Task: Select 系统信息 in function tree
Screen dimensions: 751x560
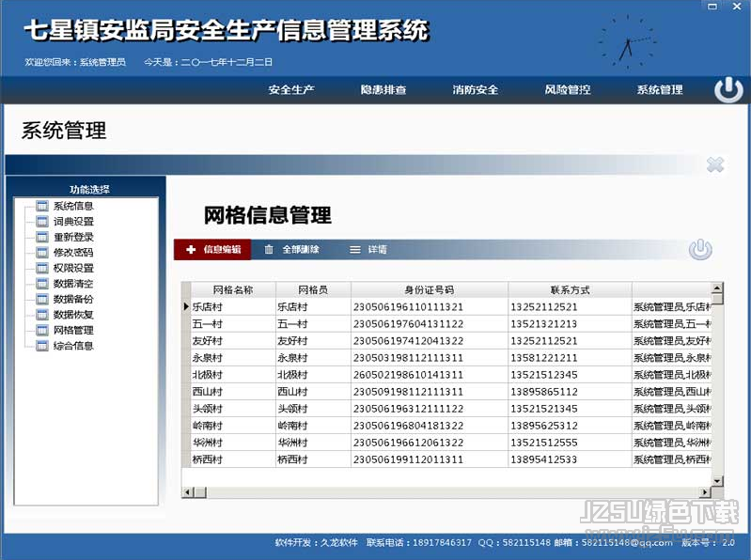Action: 73,206
